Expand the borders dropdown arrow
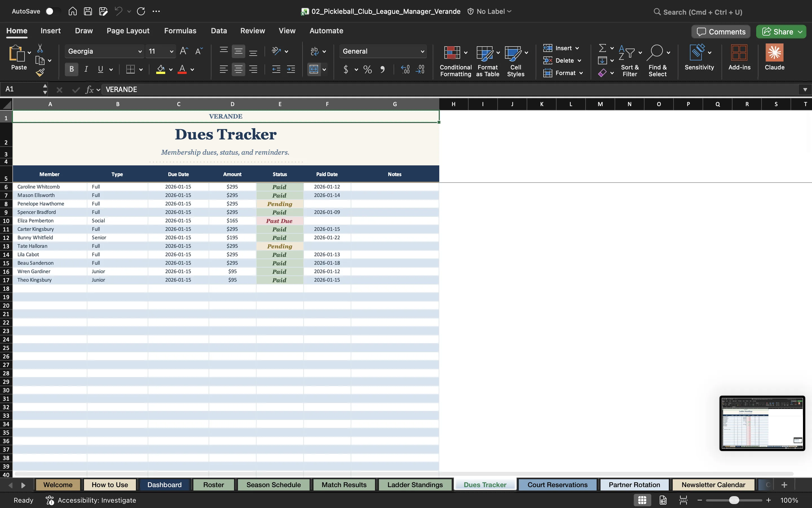Image resolution: width=812 pixels, height=508 pixels. click(x=141, y=69)
